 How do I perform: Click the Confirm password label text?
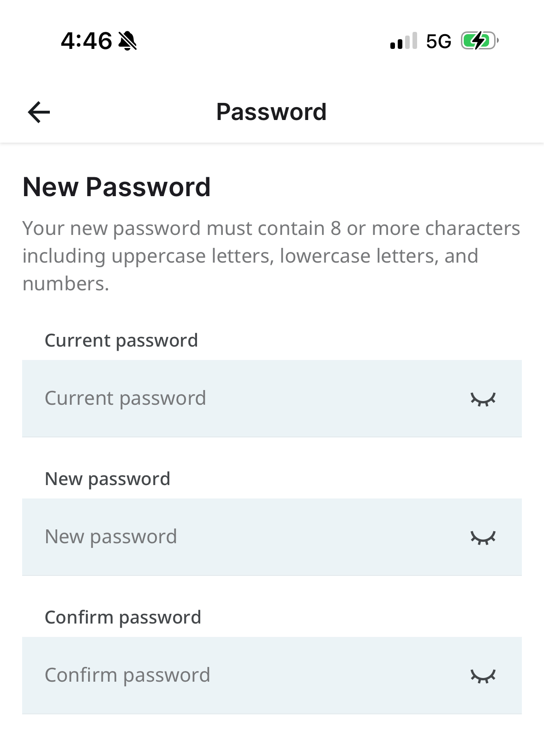tap(123, 618)
